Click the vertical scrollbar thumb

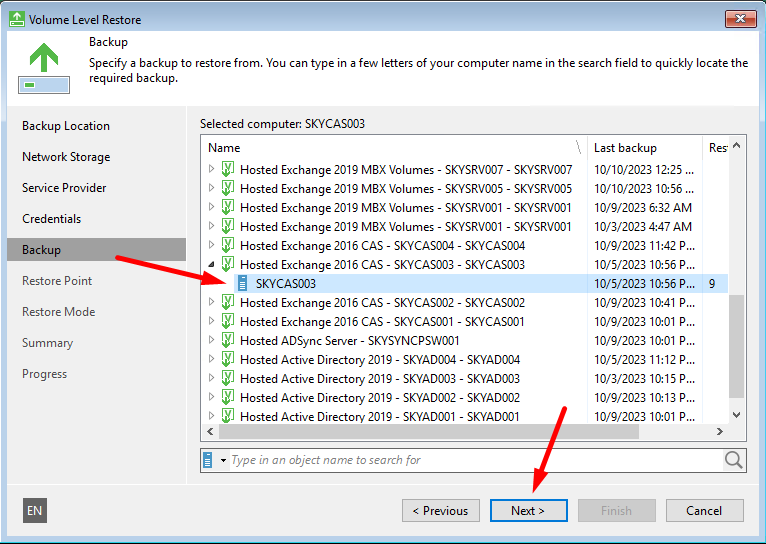(736, 346)
